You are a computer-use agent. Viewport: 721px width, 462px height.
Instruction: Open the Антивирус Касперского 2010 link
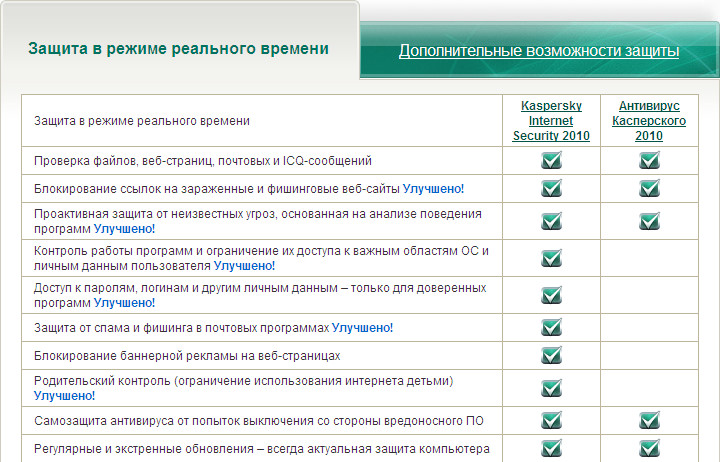[x=649, y=120]
